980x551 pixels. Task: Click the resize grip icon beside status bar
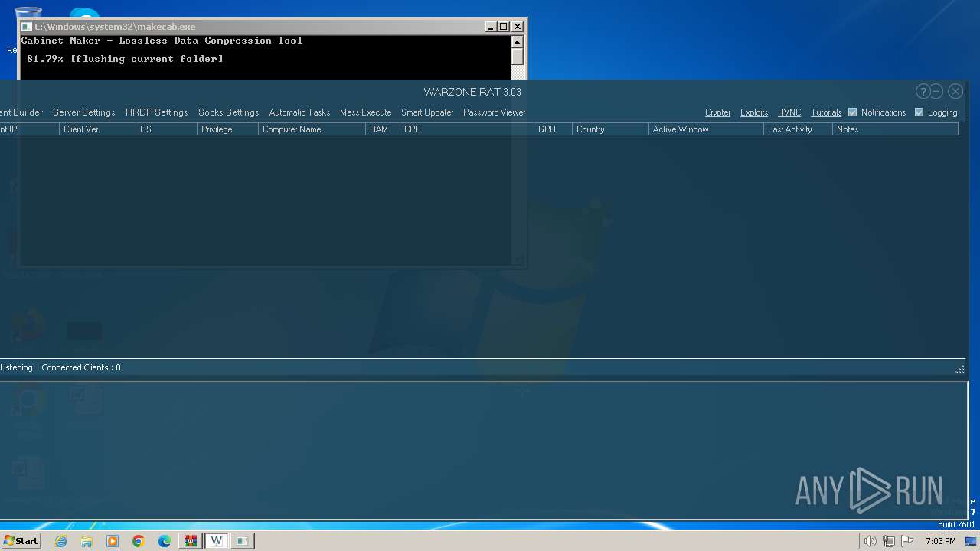coord(960,370)
